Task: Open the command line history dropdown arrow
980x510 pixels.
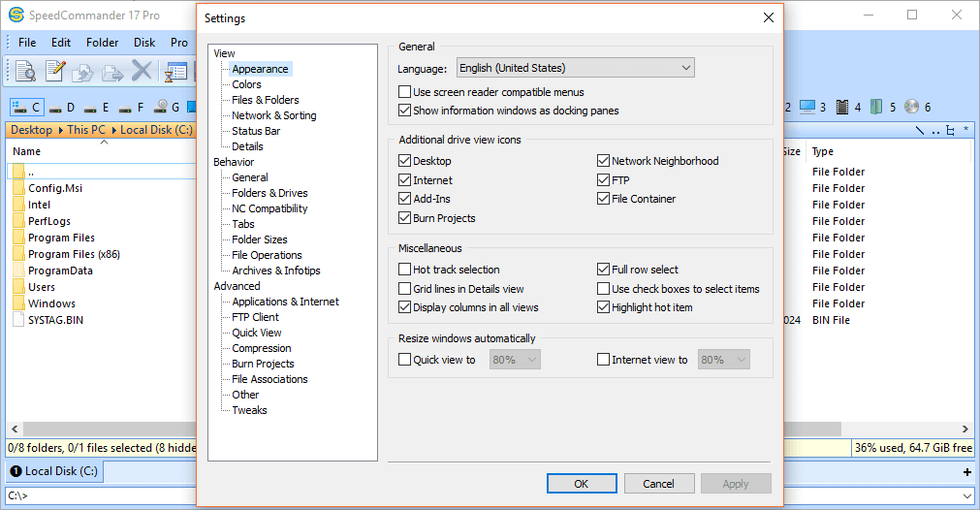Action: 966,495
